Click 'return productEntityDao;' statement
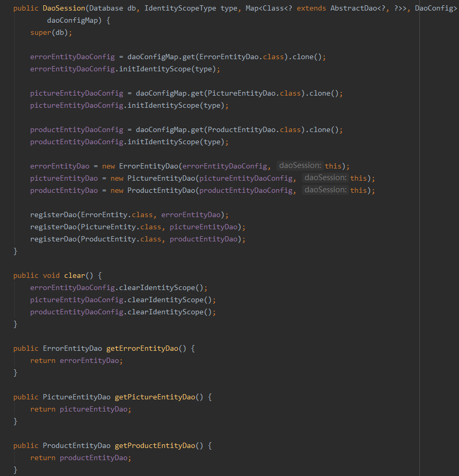 coord(80,458)
